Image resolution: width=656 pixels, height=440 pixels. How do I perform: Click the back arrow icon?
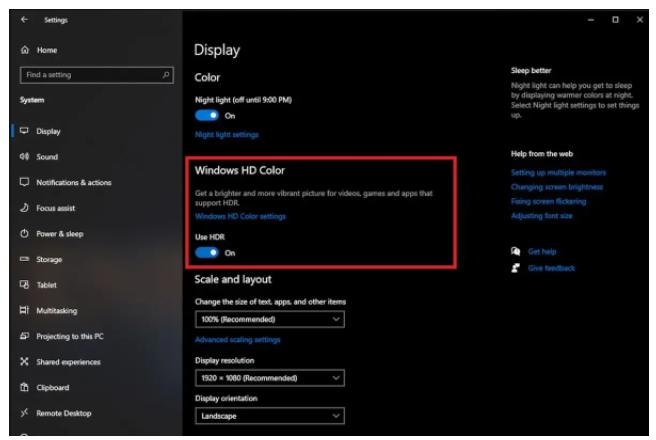click(24, 19)
